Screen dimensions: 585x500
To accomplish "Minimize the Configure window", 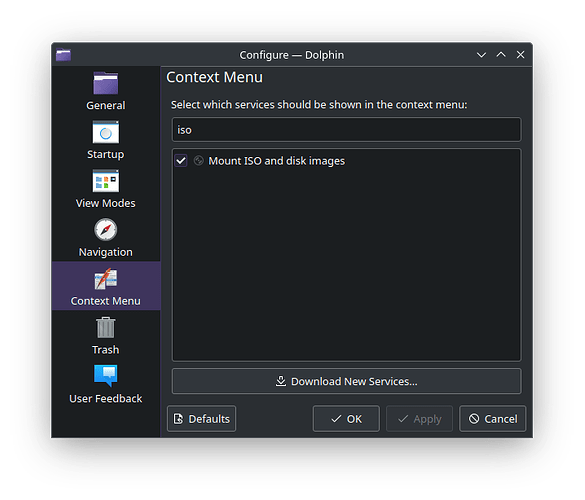I will [481, 55].
